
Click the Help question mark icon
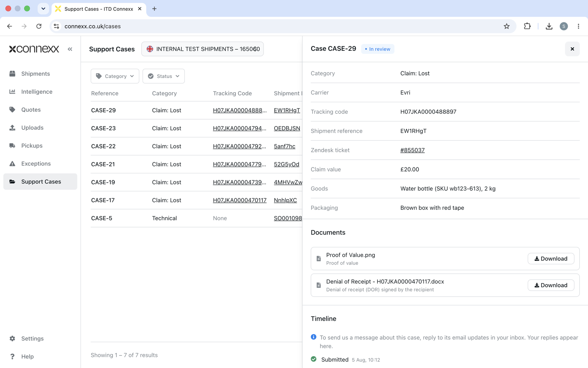tap(12, 357)
